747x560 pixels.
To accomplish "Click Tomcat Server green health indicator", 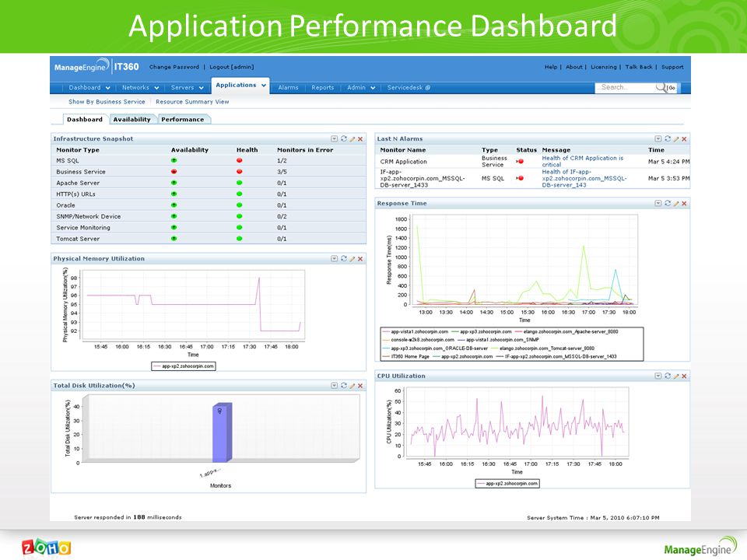I will [x=239, y=239].
